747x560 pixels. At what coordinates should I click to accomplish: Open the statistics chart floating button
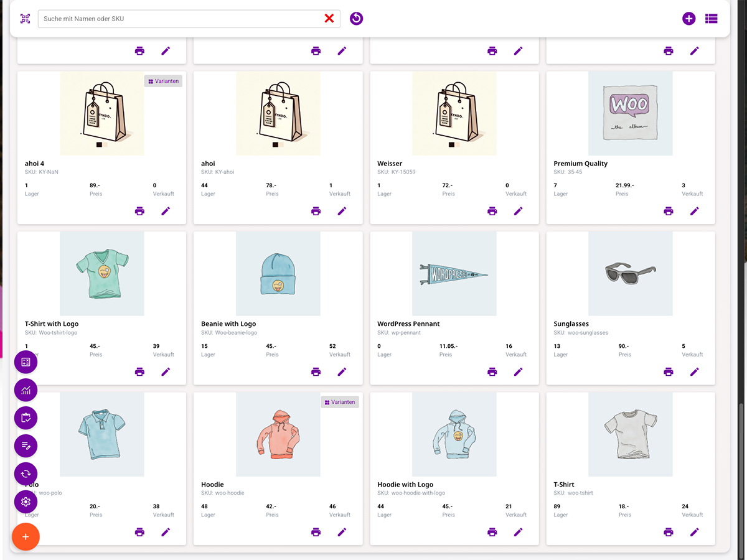(x=26, y=390)
